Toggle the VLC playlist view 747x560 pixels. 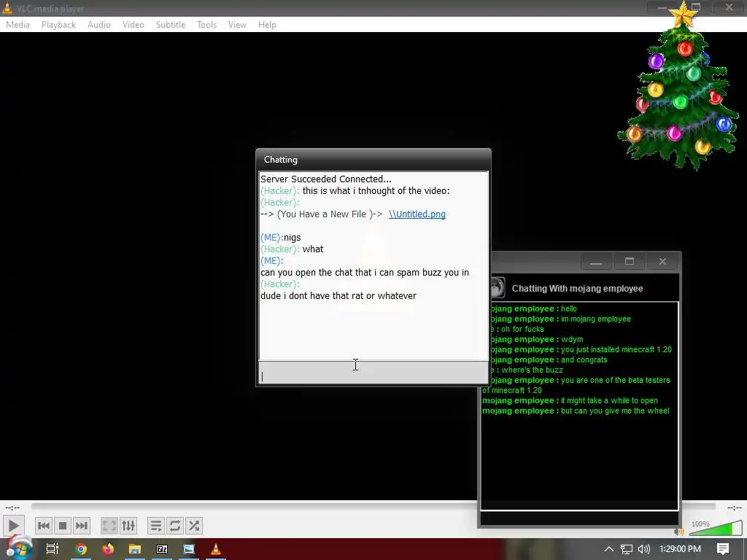156,526
